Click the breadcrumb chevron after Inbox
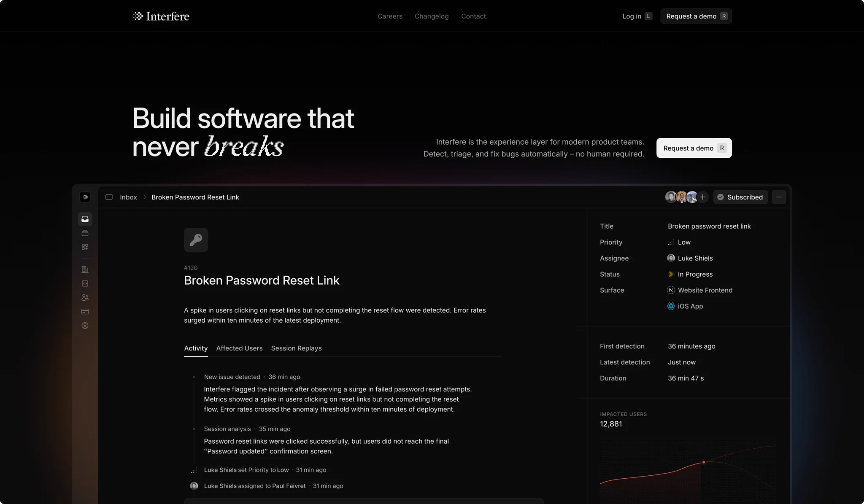 coord(144,197)
